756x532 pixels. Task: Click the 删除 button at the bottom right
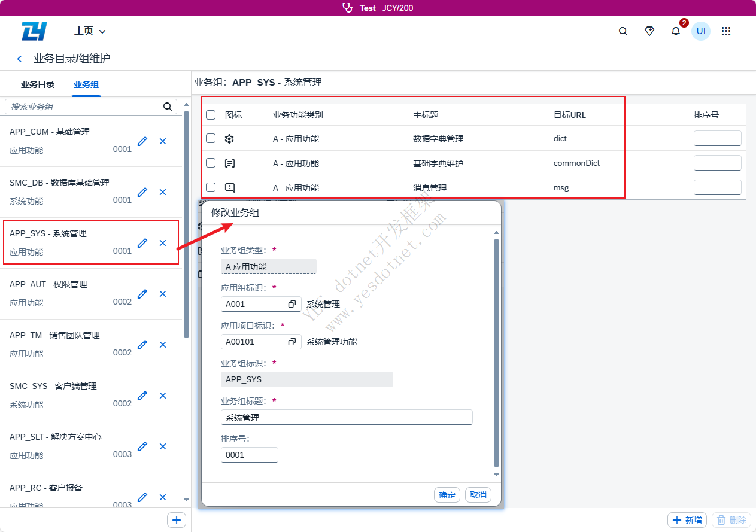(731, 520)
